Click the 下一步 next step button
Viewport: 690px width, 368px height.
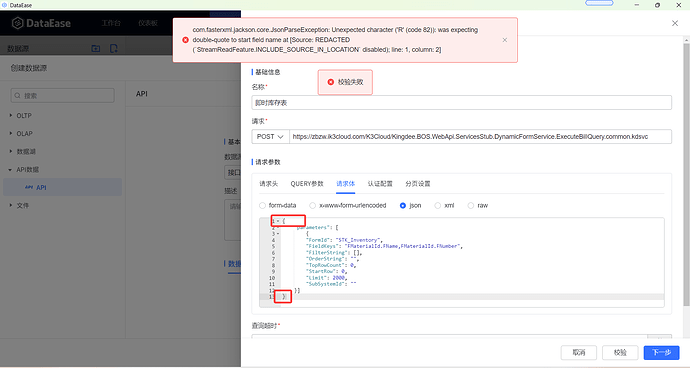[x=661, y=352]
